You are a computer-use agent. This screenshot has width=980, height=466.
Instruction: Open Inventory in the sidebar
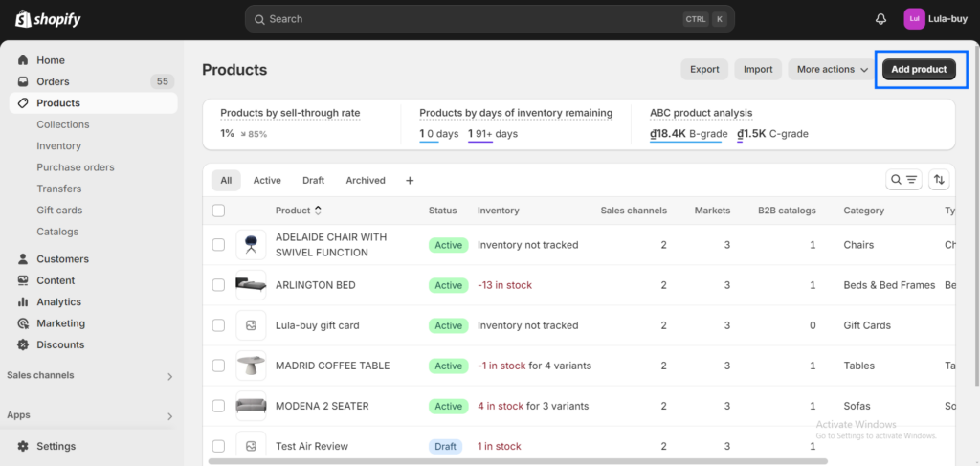pos(58,146)
